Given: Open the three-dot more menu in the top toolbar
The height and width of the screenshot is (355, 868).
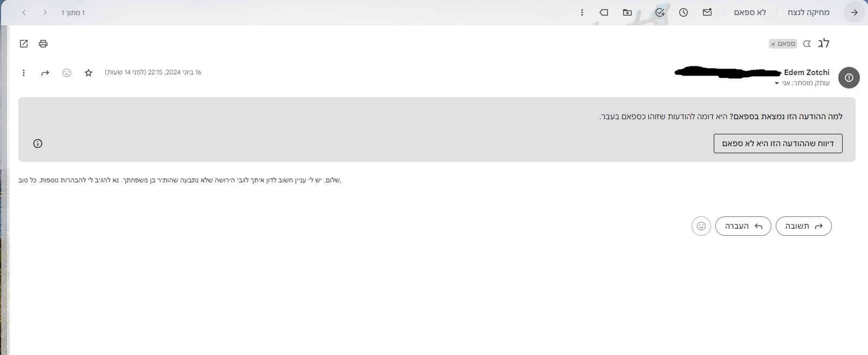Looking at the screenshot, I should (x=582, y=12).
